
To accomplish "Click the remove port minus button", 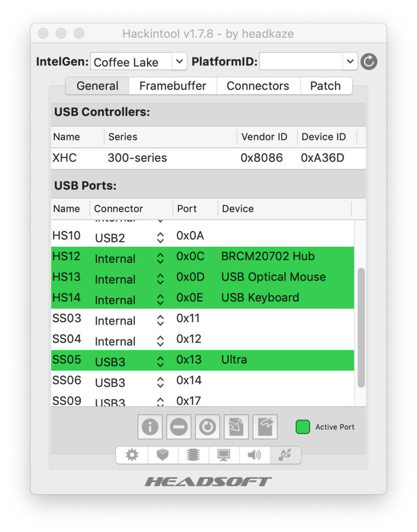I will [178, 427].
